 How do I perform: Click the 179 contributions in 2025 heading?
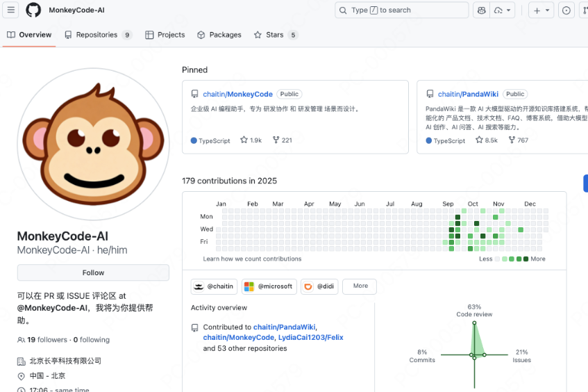(230, 181)
